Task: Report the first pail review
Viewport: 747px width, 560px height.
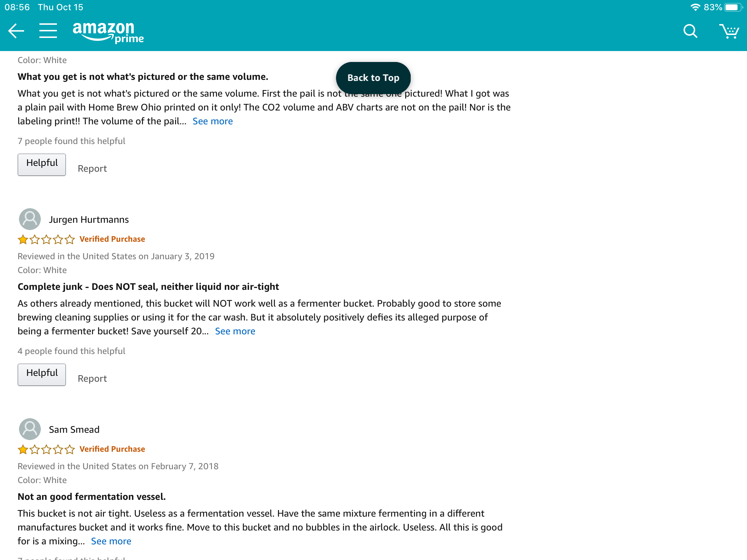Action: click(x=92, y=168)
